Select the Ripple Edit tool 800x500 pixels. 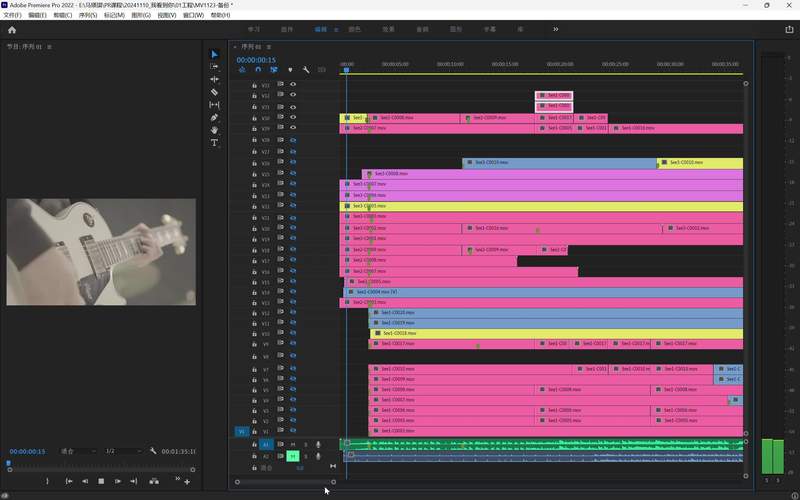click(214, 79)
